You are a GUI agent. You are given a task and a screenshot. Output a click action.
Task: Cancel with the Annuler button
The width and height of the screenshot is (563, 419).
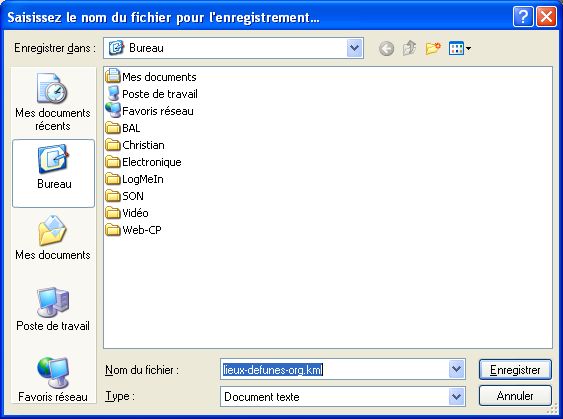click(x=515, y=396)
